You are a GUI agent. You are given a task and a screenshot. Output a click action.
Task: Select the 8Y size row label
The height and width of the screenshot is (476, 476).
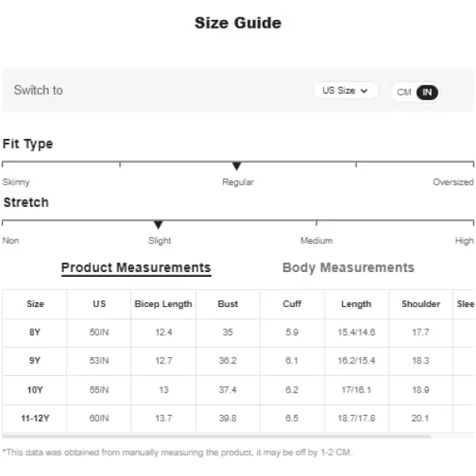35,332
